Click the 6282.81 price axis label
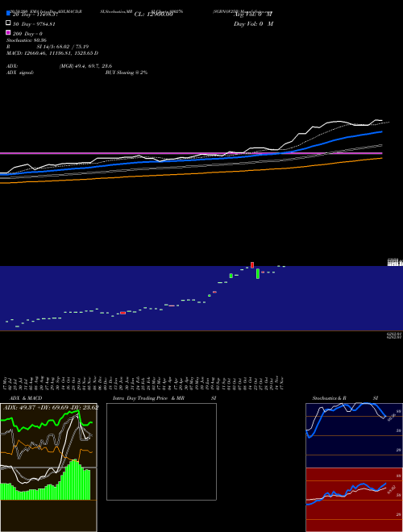The image size is (403, 532). [x=394, y=335]
